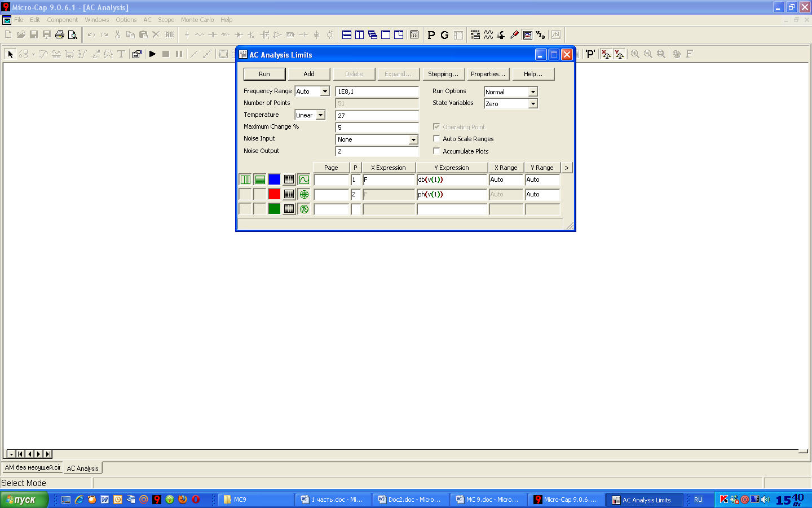Image resolution: width=812 pixels, height=508 pixels.
Task: Open the AC menu
Action: pos(147,20)
